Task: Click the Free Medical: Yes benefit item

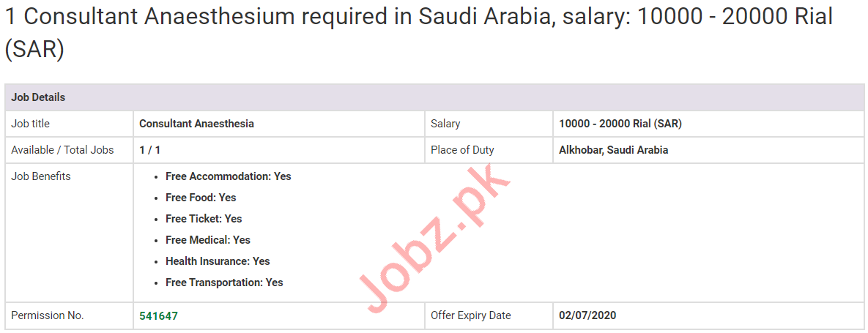Action: 208,240
